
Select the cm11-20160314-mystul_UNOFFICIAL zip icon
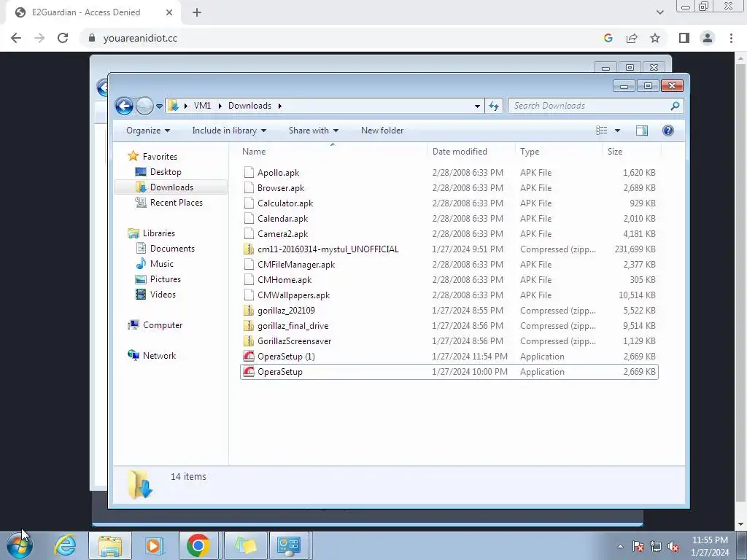pyautogui.click(x=249, y=249)
